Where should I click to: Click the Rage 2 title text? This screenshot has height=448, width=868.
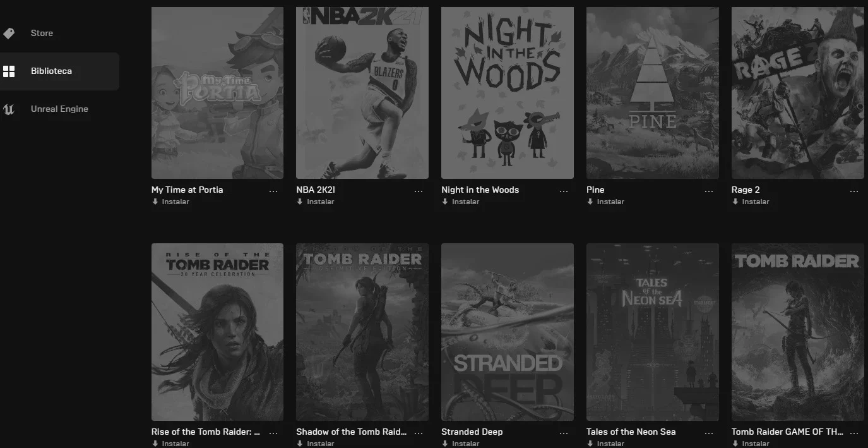(746, 190)
